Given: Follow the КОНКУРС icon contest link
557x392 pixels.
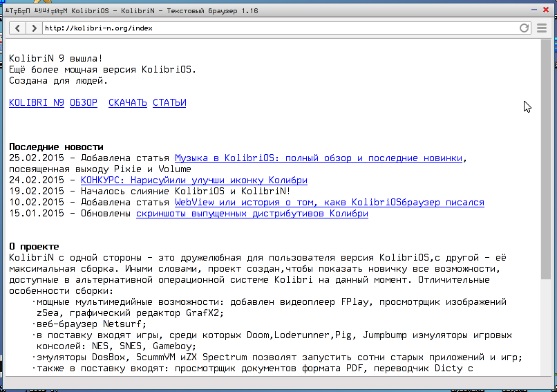Looking at the screenshot, I should point(193,180).
